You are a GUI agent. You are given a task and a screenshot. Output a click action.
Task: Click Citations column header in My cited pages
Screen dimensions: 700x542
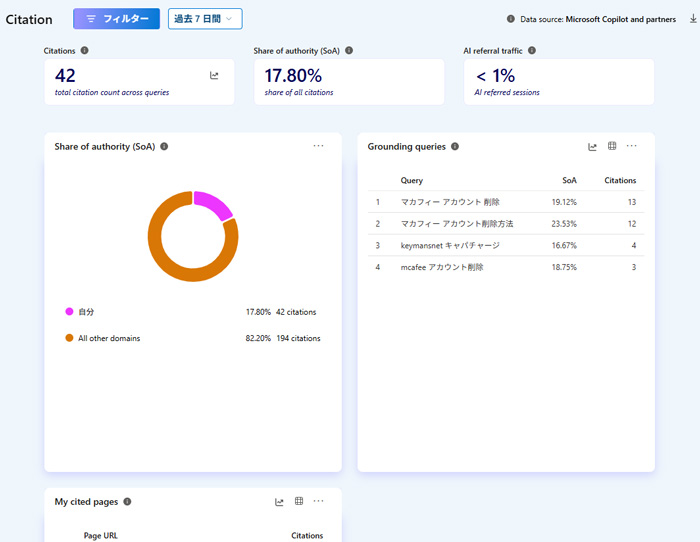pos(307,535)
